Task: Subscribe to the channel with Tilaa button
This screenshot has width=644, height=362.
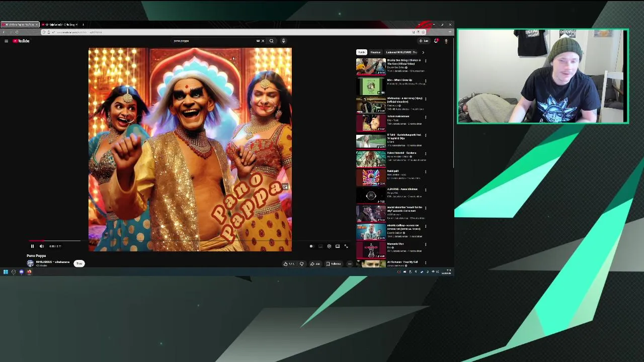Action: pos(79,263)
